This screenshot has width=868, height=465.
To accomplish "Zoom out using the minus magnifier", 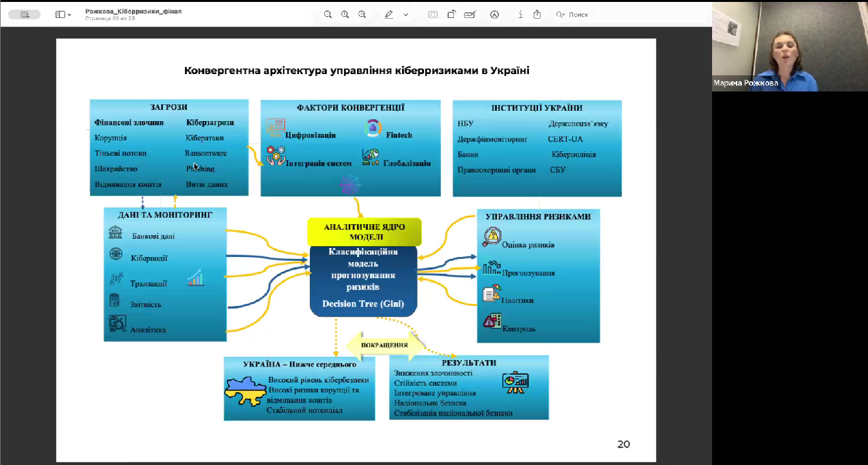I will [x=327, y=14].
